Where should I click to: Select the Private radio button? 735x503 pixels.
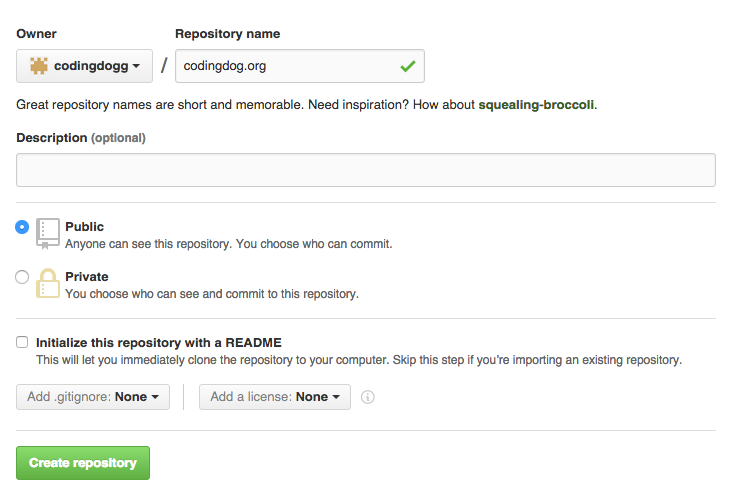pos(22,277)
